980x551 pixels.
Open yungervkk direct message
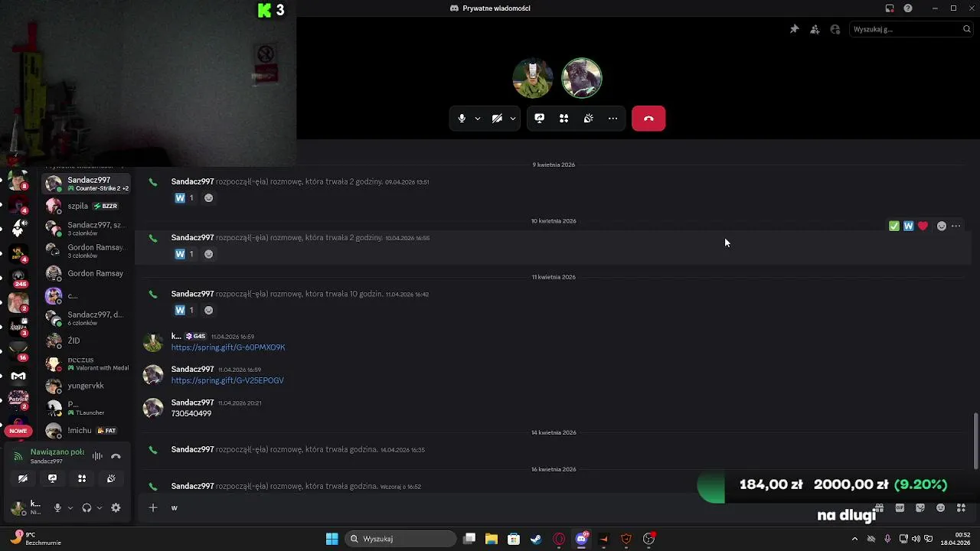(86, 386)
